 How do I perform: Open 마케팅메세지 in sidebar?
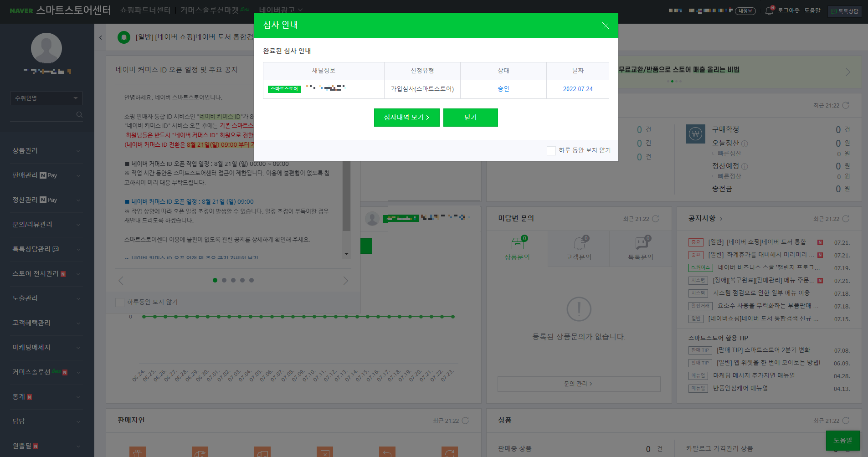point(46,348)
